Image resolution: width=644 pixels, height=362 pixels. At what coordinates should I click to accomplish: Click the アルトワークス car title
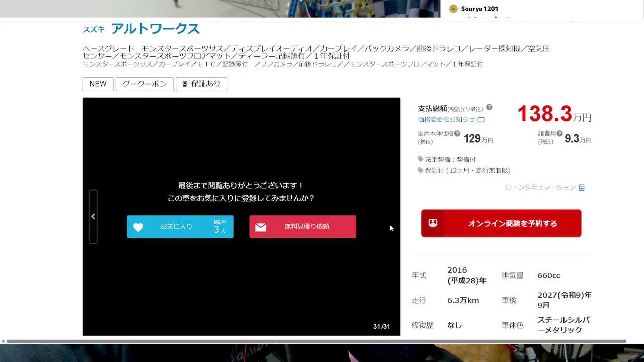(x=155, y=29)
